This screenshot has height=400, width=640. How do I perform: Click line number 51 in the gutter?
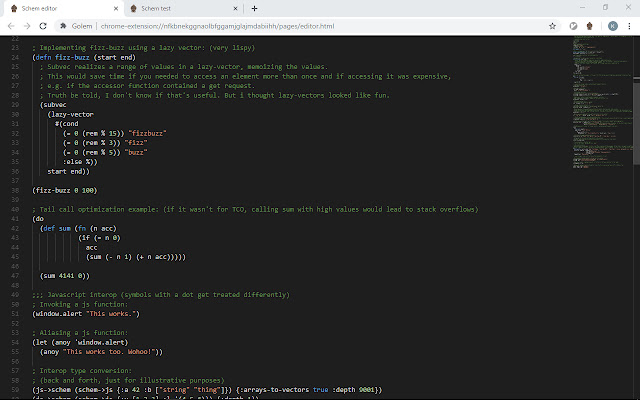click(x=15, y=314)
